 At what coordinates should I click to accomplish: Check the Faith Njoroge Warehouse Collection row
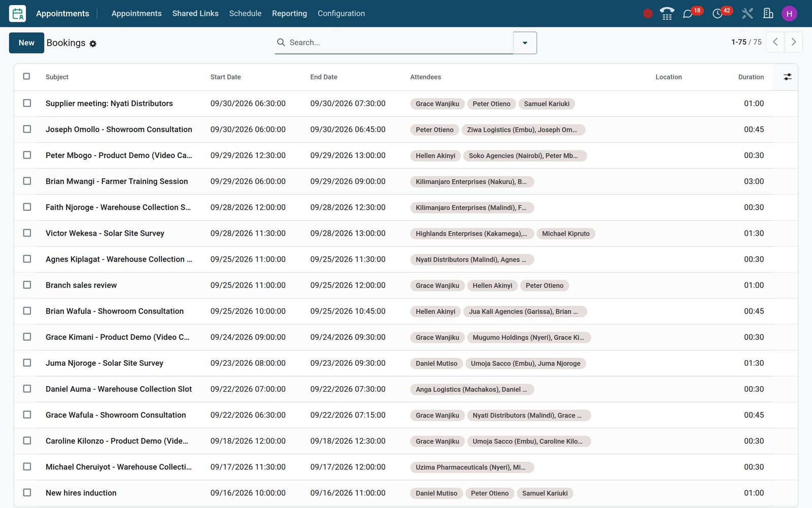click(x=27, y=207)
